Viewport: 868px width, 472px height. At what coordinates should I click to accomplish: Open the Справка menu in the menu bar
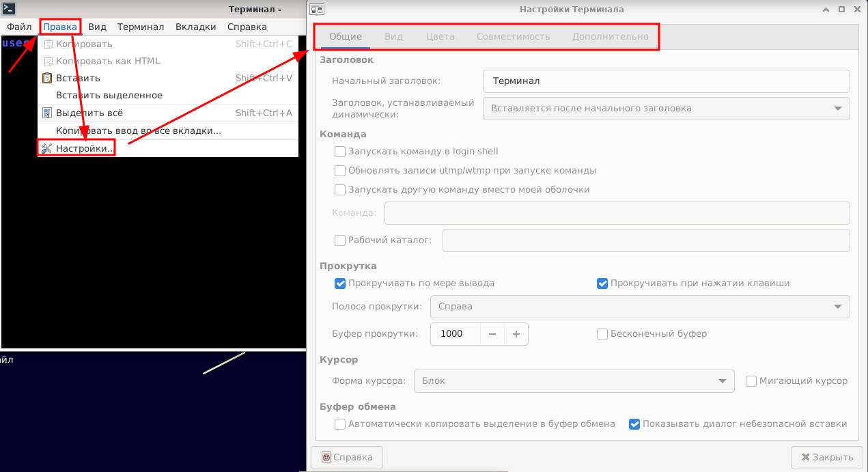(247, 27)
